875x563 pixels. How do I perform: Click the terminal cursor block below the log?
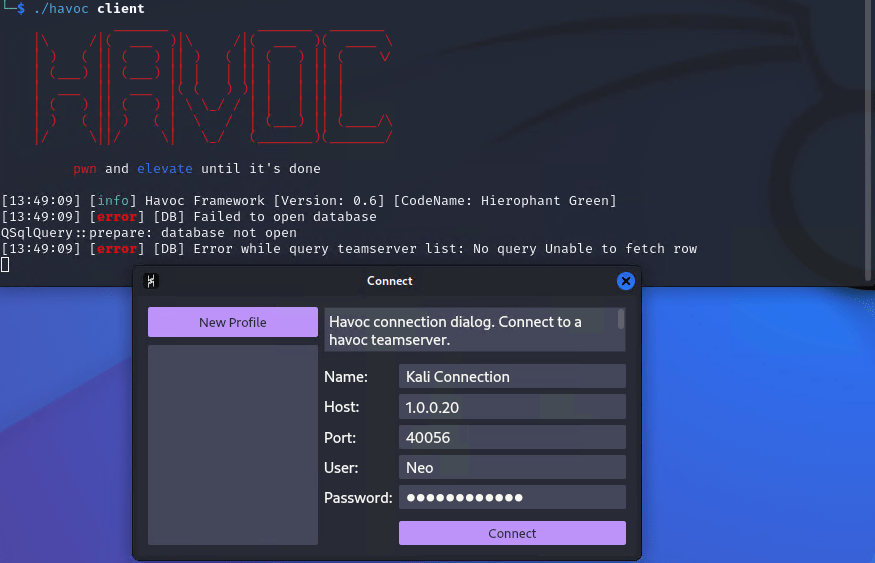tap(5, 264)
